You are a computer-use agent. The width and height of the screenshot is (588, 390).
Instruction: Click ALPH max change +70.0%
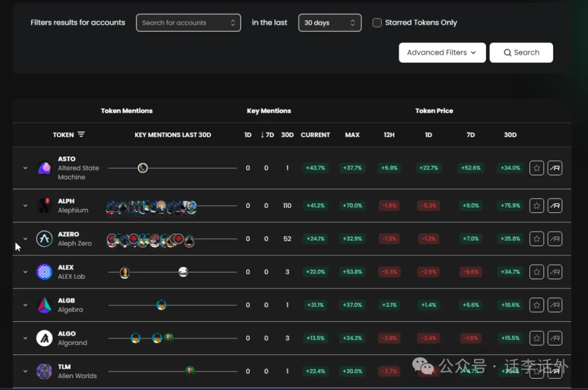point(352,205)
